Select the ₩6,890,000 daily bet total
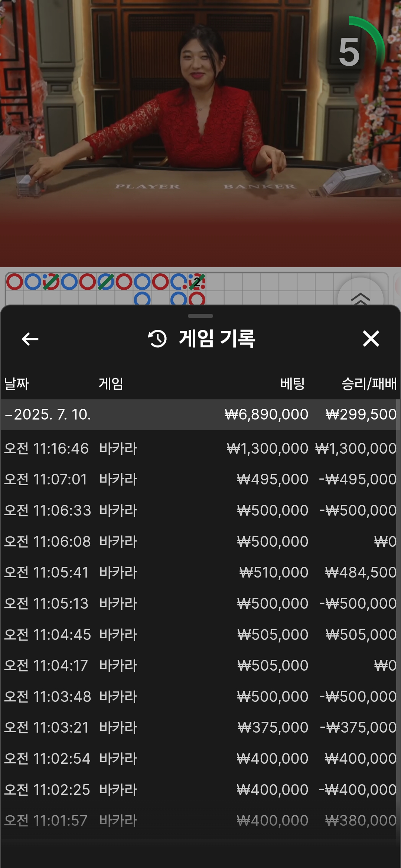The width and height of the screenshot is (401, 868). point(266,414)
